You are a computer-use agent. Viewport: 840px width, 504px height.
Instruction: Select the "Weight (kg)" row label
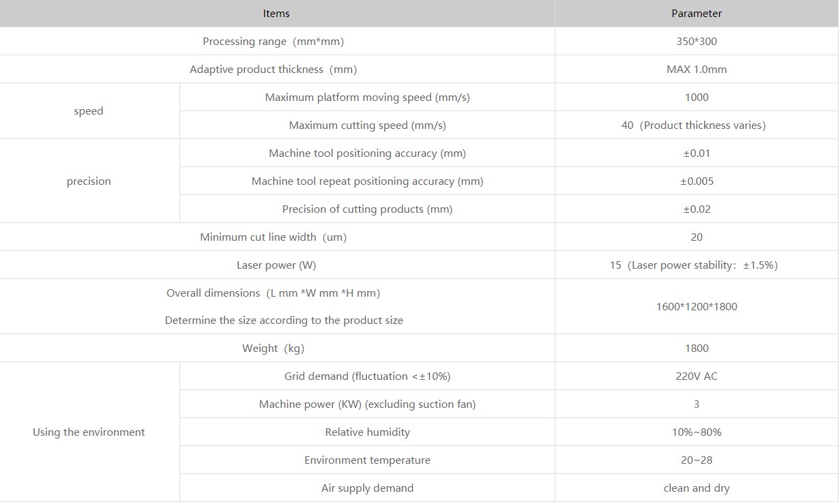[x=273, y=349]
